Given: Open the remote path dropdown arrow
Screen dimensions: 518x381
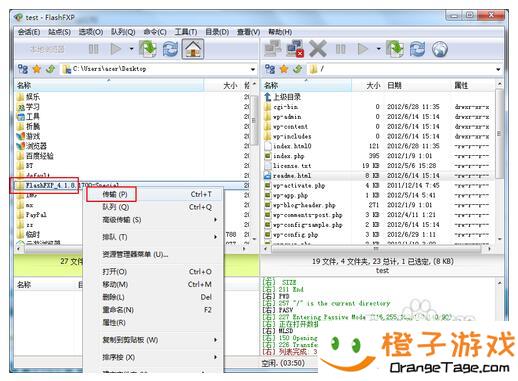Looking at the screenshot, I should (x=498, y=69).
